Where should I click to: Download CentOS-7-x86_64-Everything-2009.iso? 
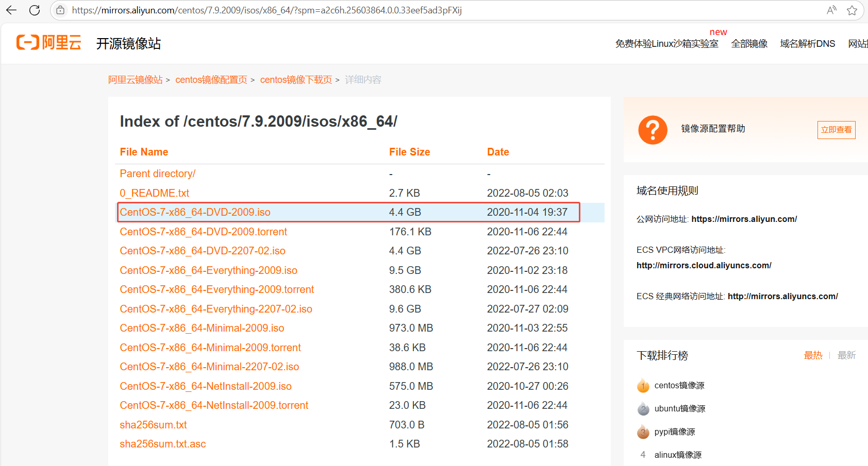point(209,270)
